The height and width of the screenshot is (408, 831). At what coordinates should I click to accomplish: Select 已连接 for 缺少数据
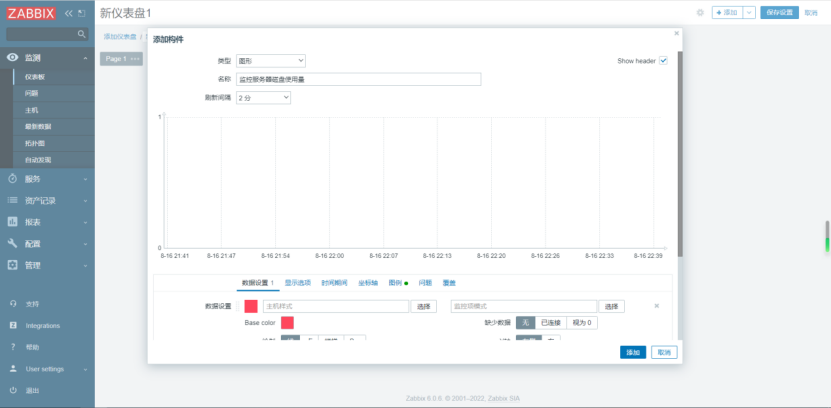[551, 323]
